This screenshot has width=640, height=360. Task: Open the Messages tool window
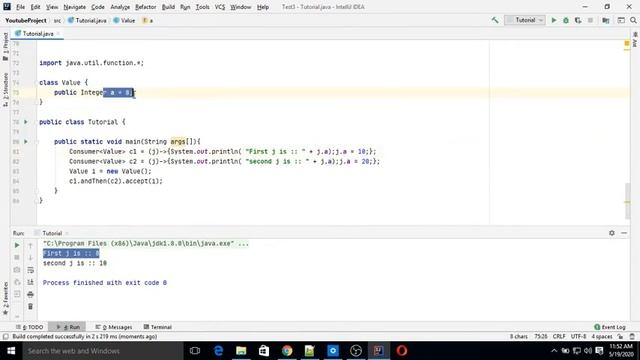point(114,327)
